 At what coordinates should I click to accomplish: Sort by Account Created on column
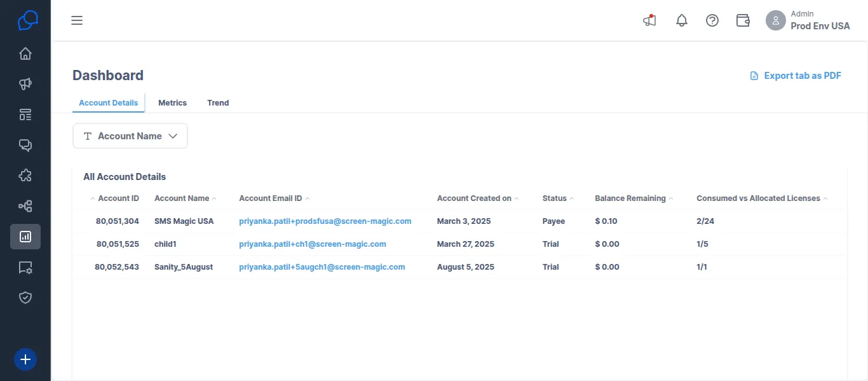pos(478,198)
